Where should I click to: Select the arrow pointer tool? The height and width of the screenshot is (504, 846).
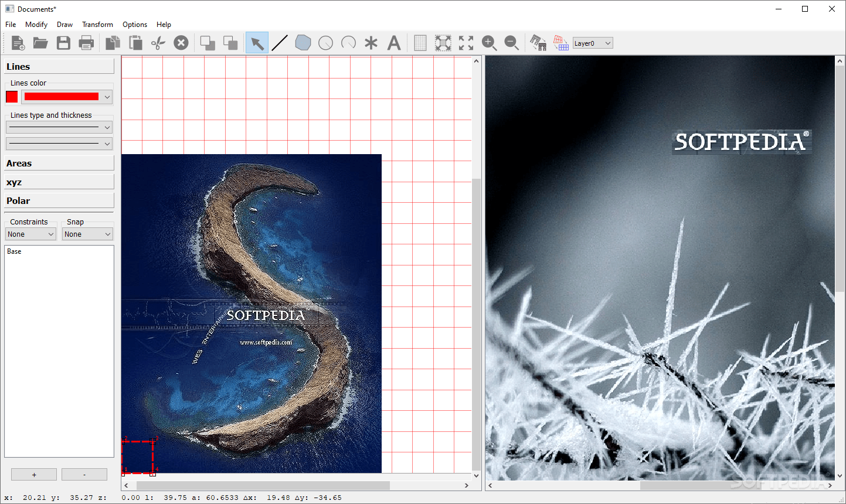click(x=257, y=43)
